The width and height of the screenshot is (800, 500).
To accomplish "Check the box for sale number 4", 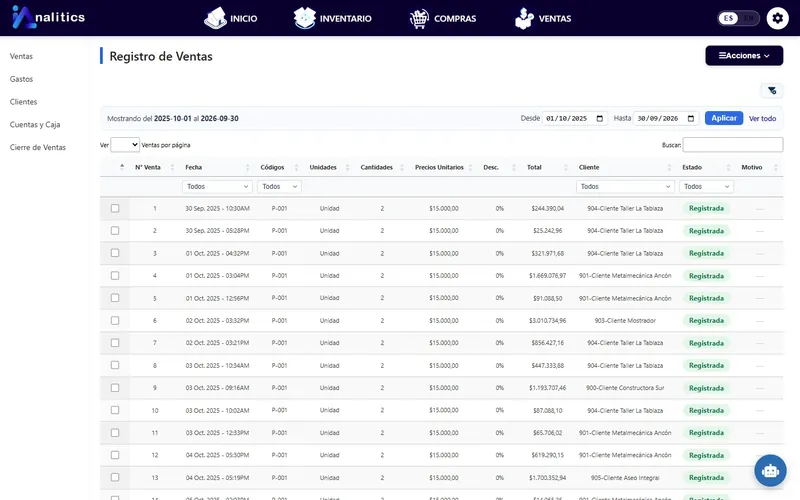I will (115, 276).
